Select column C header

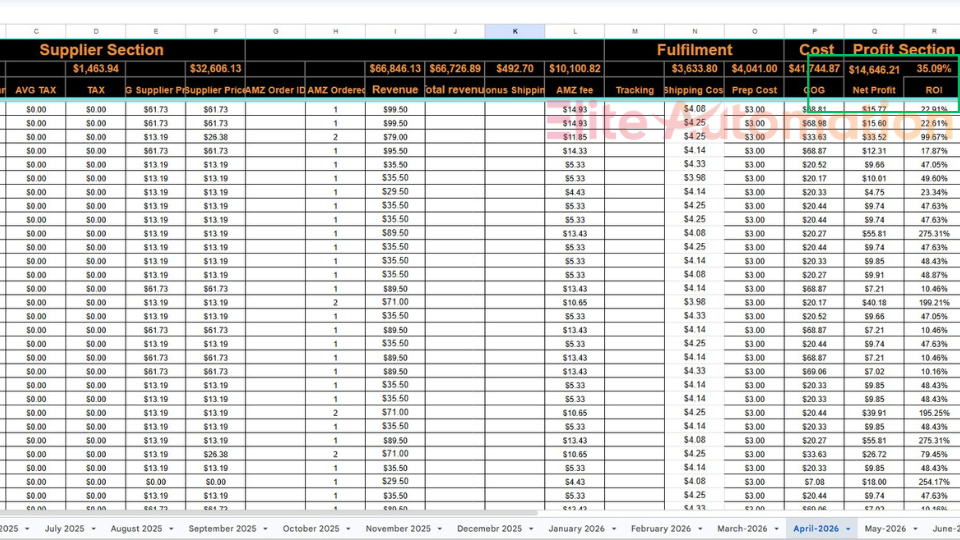(x=36, y=31)
